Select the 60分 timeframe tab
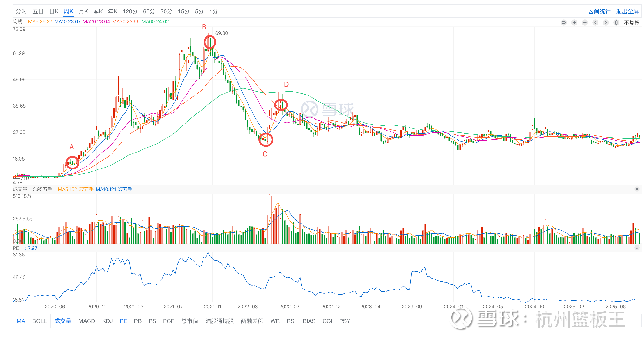This screenshot has width=644, height=339. coord(149,11)
